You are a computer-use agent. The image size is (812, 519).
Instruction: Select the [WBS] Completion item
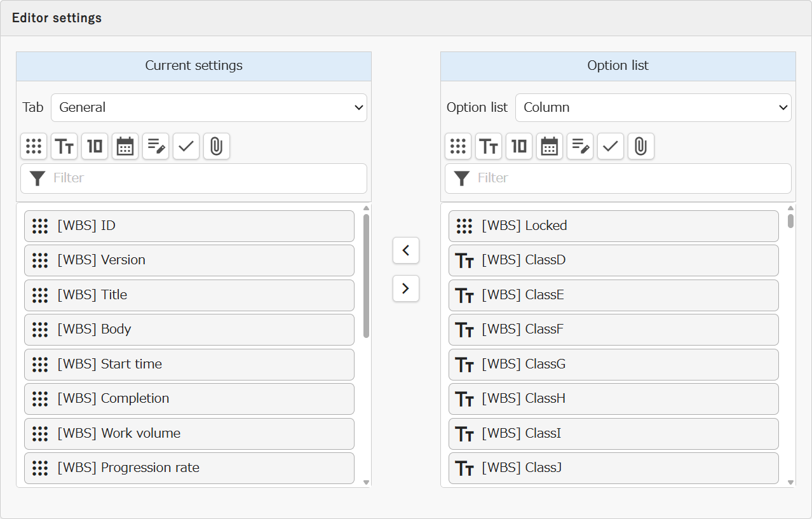189,399
